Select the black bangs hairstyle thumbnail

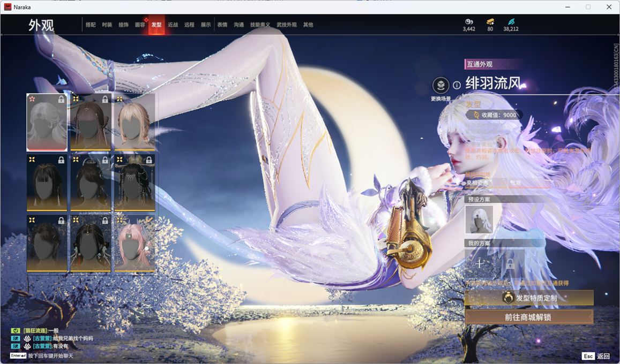pyautogui.click(x=47, y=183)
